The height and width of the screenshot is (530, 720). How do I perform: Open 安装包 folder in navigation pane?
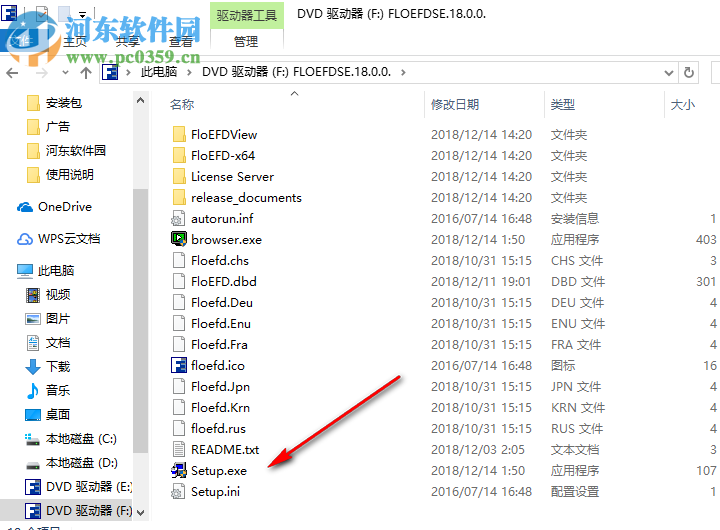point(64,103)
